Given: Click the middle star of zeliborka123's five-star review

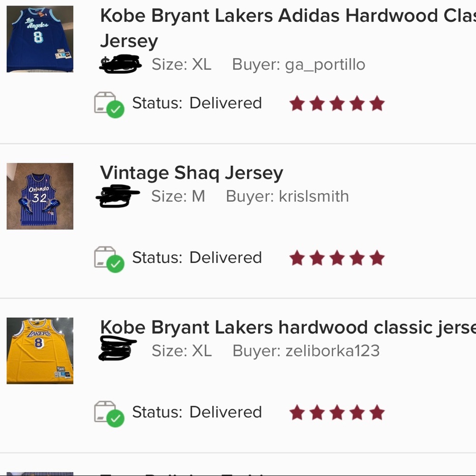Looking at the screenshot, I should 337,412.
